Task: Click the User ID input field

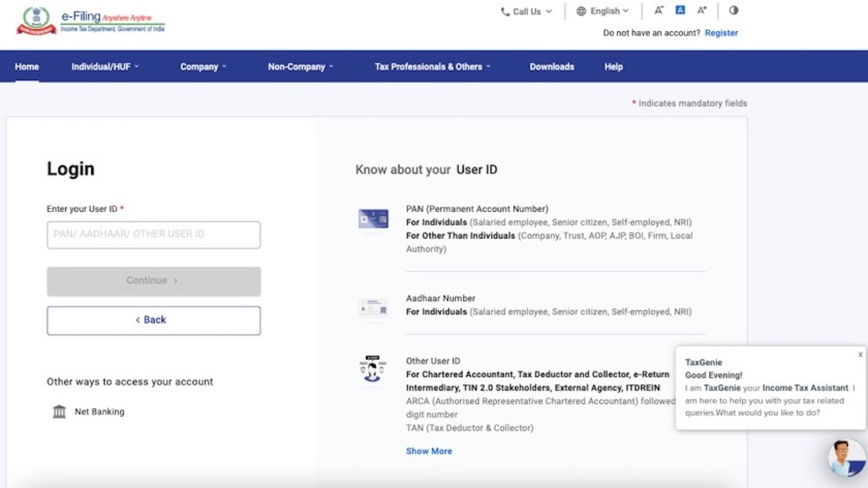Action: 153,234
